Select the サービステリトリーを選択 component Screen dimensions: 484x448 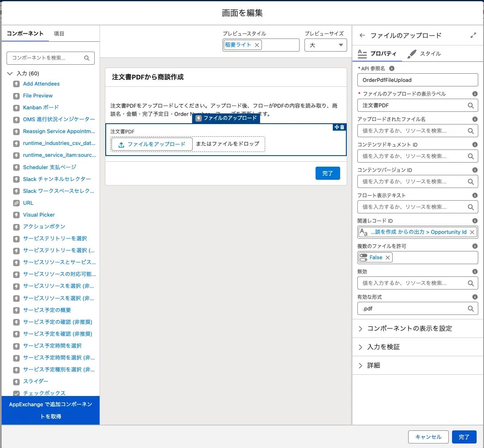(55, 238)
